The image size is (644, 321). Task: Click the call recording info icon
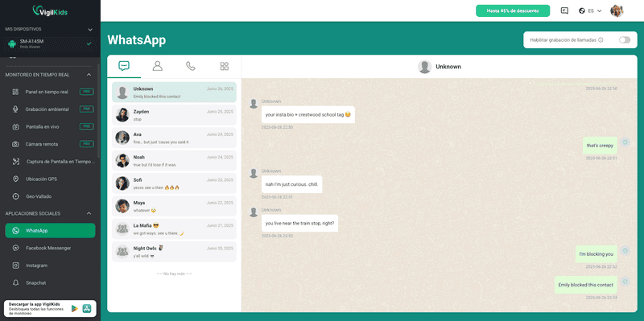coord(601,39)
